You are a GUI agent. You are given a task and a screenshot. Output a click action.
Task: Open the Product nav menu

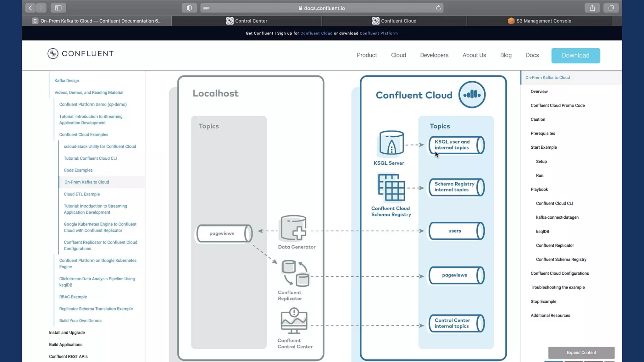(367, 55)
